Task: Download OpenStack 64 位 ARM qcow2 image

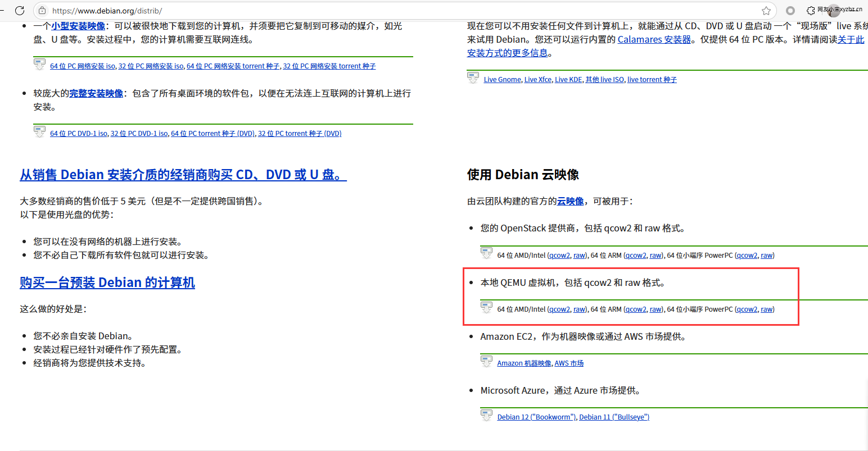Action: (x=636, y=256)
